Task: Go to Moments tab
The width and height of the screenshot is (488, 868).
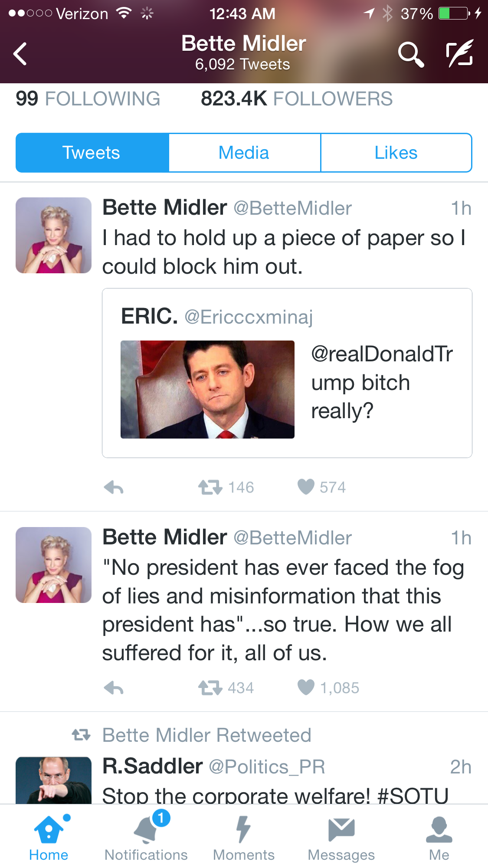Action: (244, 837)
